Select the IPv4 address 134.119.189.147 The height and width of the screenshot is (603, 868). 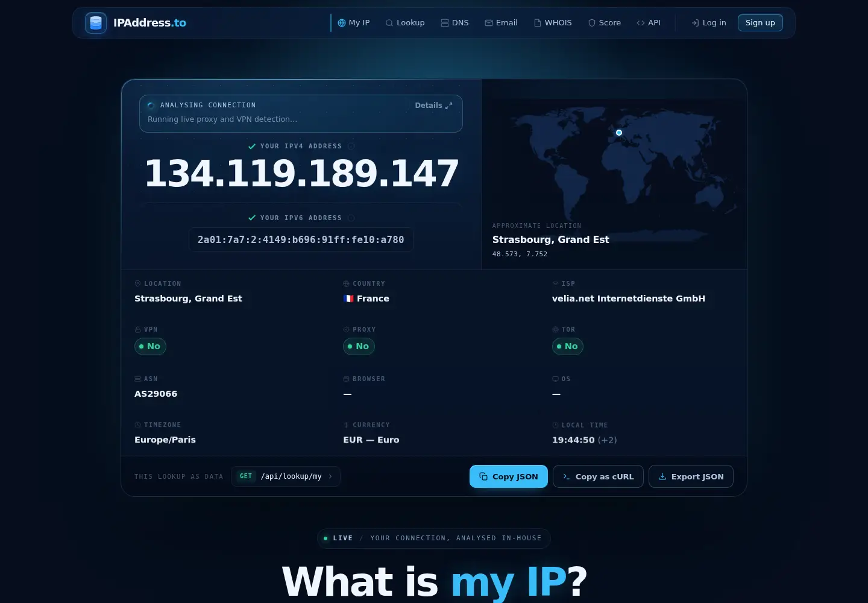coord(301,174)
